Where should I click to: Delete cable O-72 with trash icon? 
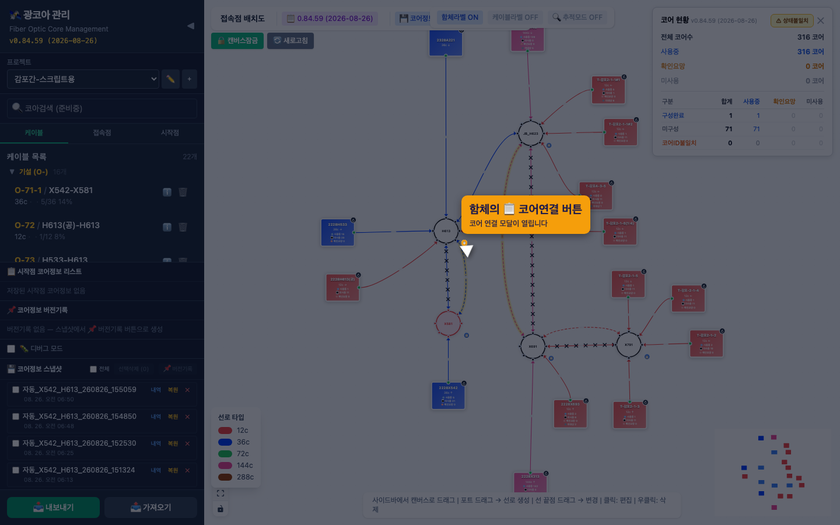point(183,227)
